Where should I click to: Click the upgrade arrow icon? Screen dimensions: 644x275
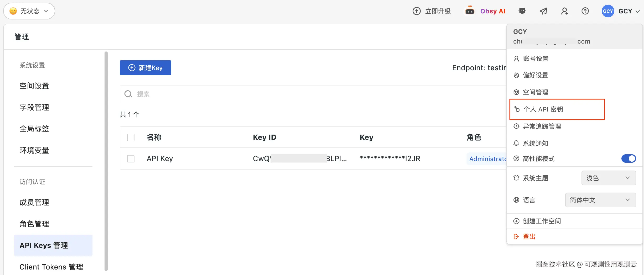click(417, 11)
